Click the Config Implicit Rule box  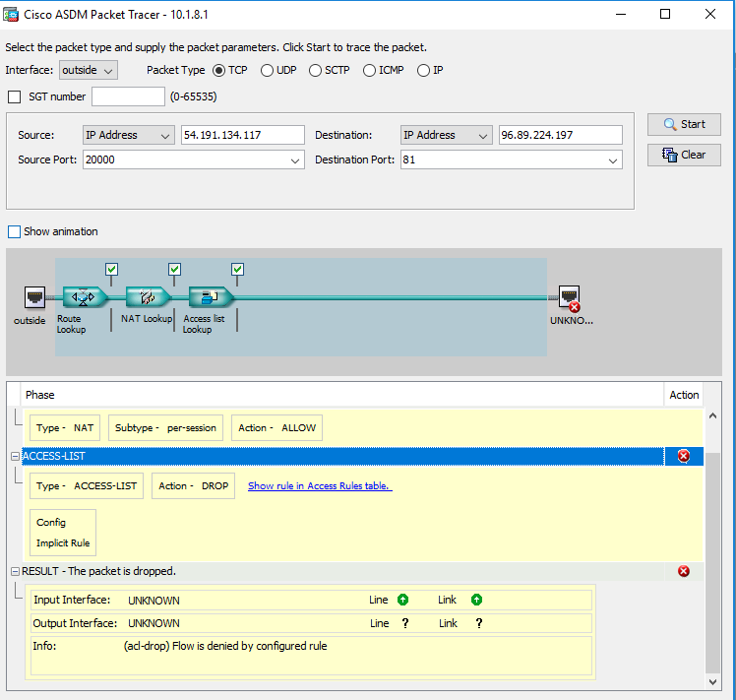point(63,533)
